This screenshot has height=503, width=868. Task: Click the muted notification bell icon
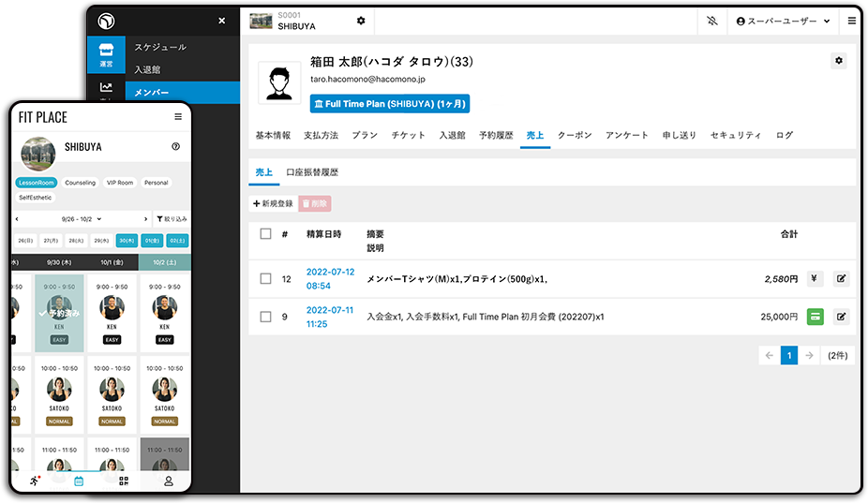tap(711, 21)
